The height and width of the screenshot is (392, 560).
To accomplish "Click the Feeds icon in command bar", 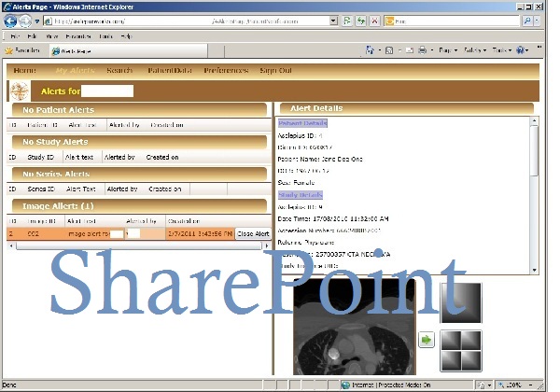I will point(389,50).
